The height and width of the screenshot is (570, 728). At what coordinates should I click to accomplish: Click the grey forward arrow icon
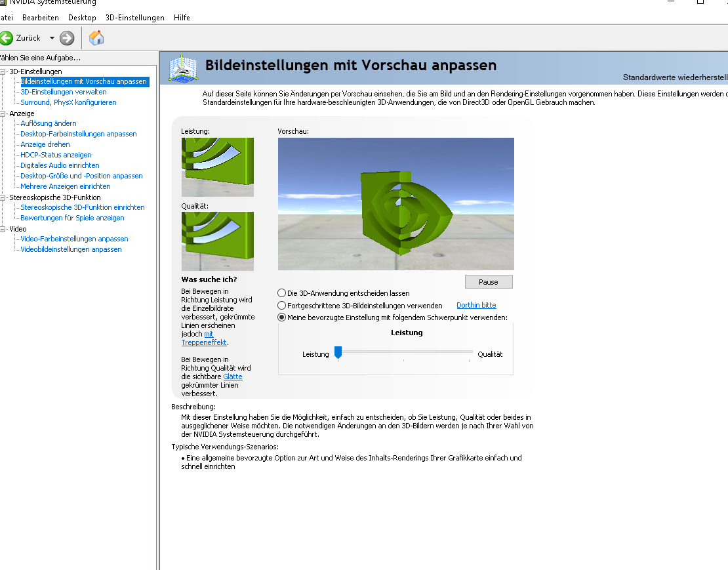[67, 38]
